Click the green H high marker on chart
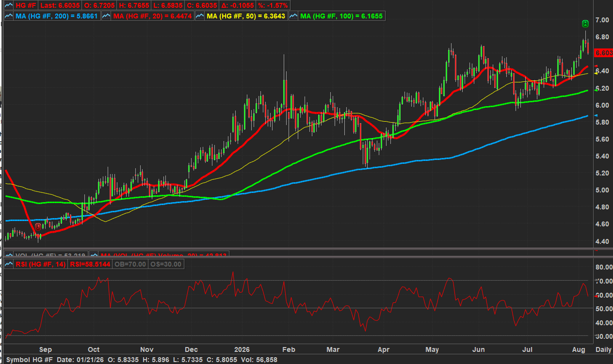Image resolution: width=613 pixels, height=364 pixels. (585, 23)
